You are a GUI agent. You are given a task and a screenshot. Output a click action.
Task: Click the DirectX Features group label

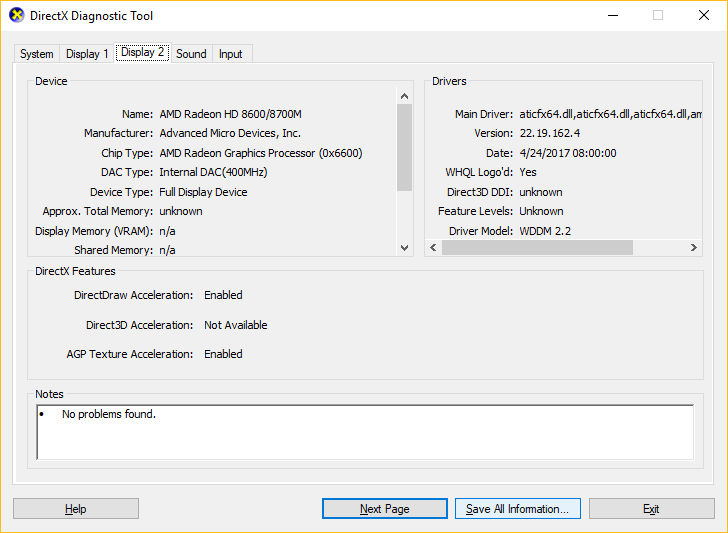(75, 271)
